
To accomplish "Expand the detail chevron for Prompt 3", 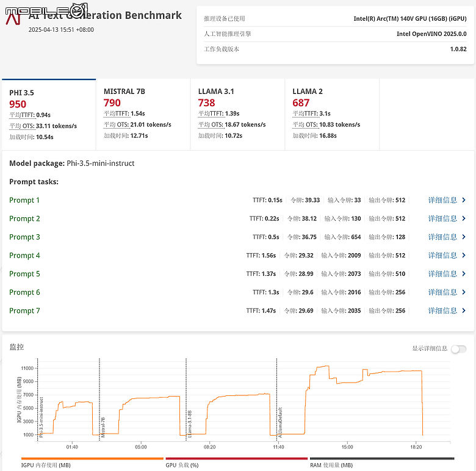I will [x=464, y=237].
